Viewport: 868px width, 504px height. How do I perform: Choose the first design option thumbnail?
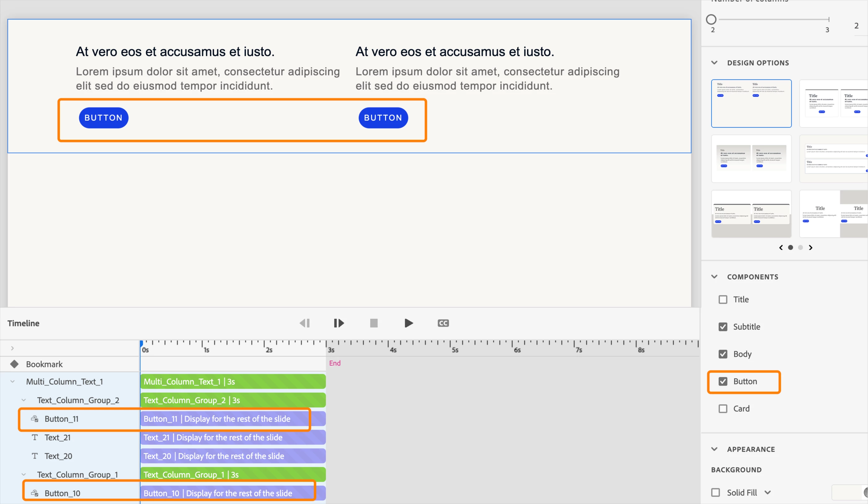tap(751, 103)
